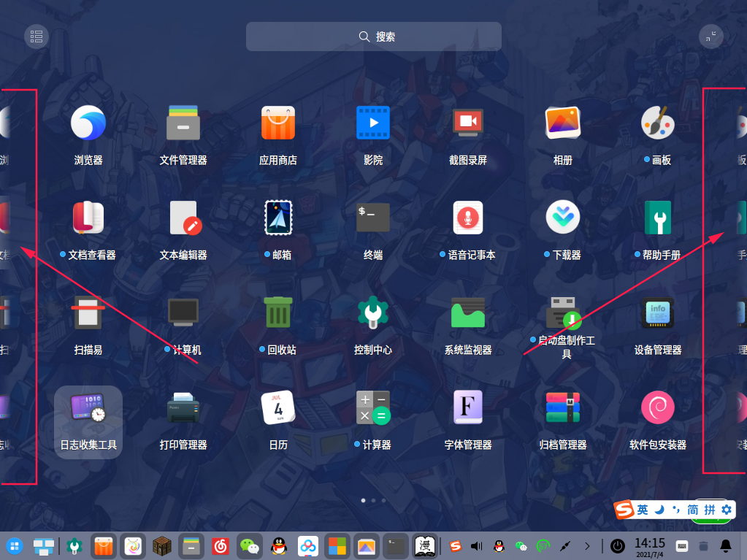This screenshot has width=747, height=560.
Task: Open multitasking view from the dock
Action: point(44,546)
